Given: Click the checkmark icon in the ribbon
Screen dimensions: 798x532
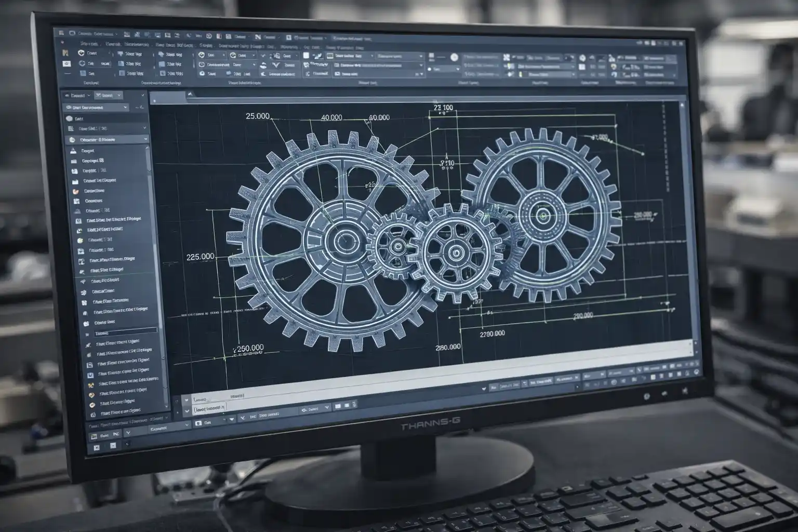Looking at the screenshot, I should click(262, 56).
